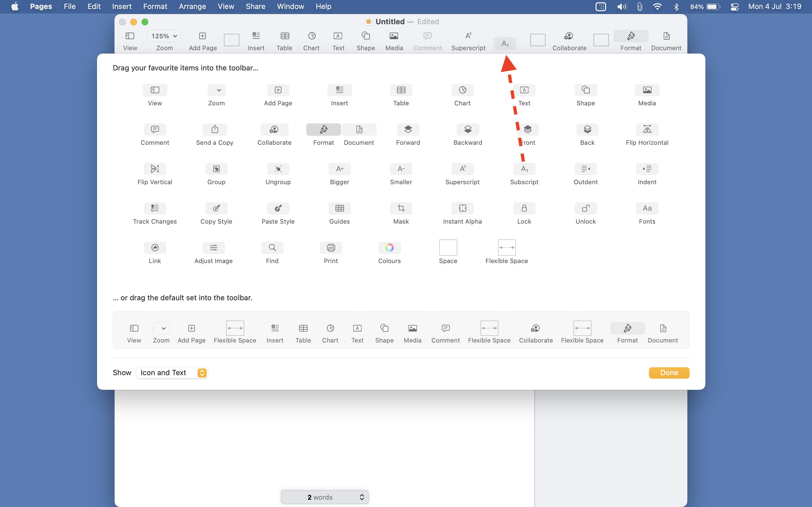812x507 pixels.
Task: Click the Flexible Space item in the palette
Action: pyautogui.click(x=506, y=248)
